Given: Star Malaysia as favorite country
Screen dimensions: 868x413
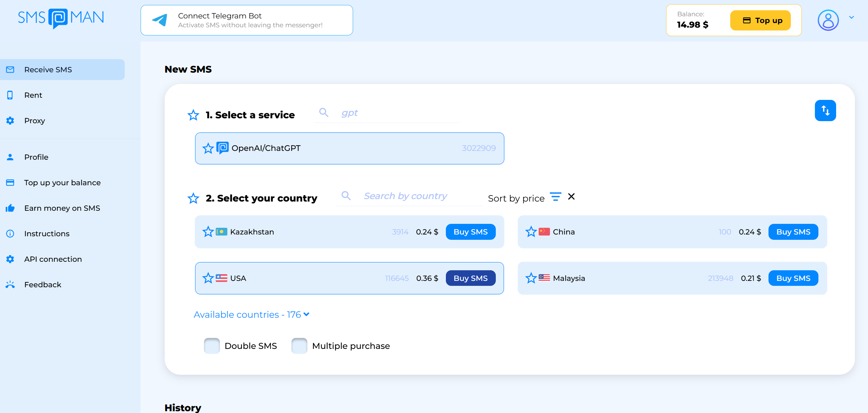Looking at the screenshot, I should pyautogui.click(x=531, y=278).
